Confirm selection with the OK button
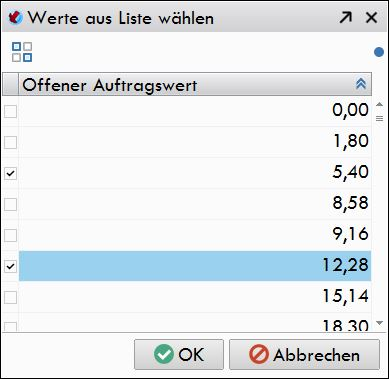Screen dimensions: 389x379 point(179,354)
